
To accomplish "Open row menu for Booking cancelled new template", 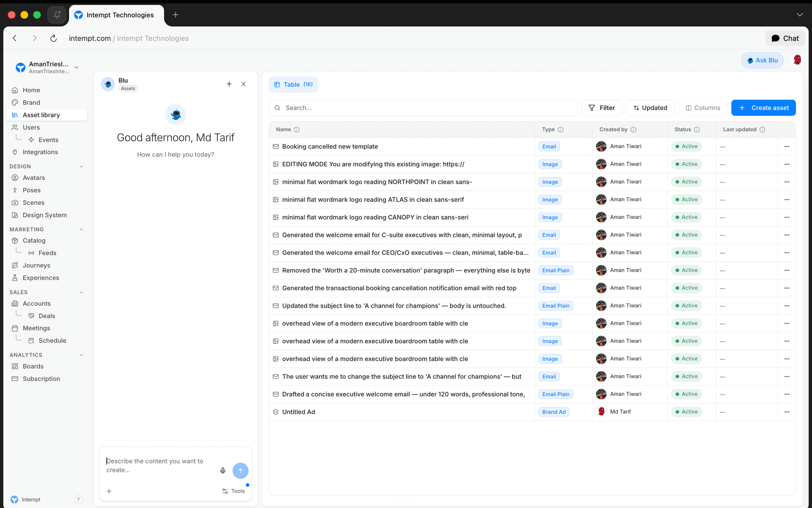I will pyautogui.click(x=787, y=146).
